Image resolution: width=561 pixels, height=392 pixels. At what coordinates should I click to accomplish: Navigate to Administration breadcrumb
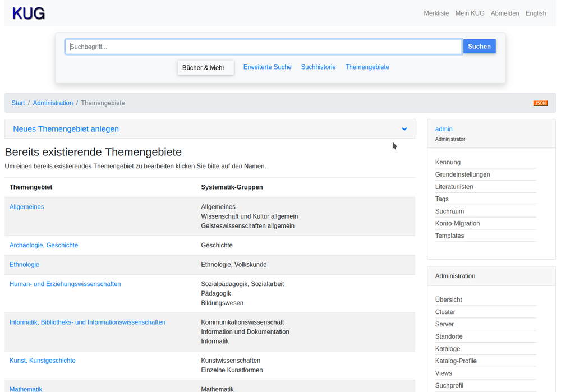point(53,103)
